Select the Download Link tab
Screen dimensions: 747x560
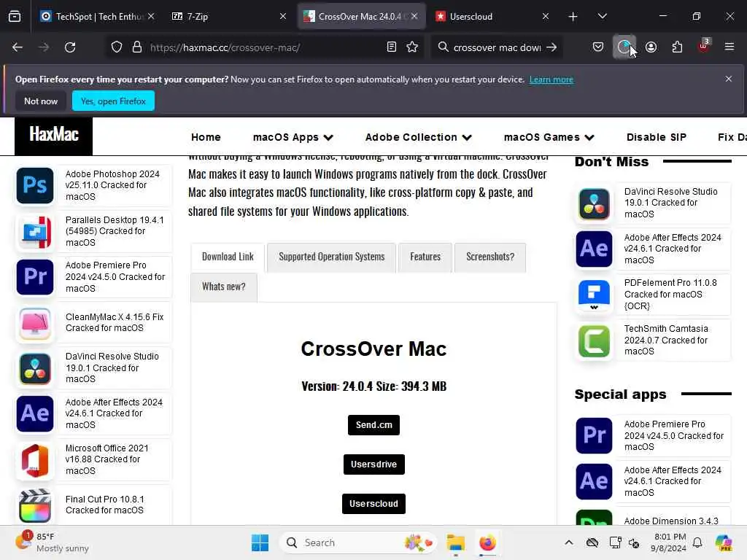point(228,257)
